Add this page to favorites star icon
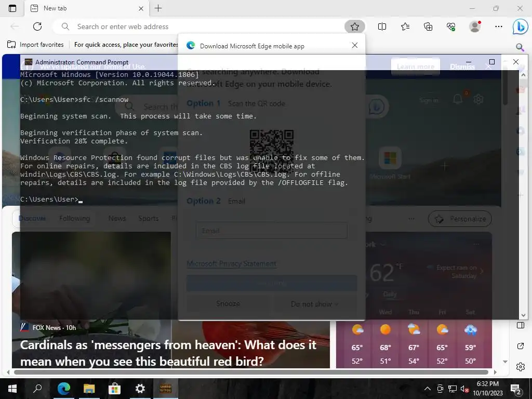 [x=354, y=26]
